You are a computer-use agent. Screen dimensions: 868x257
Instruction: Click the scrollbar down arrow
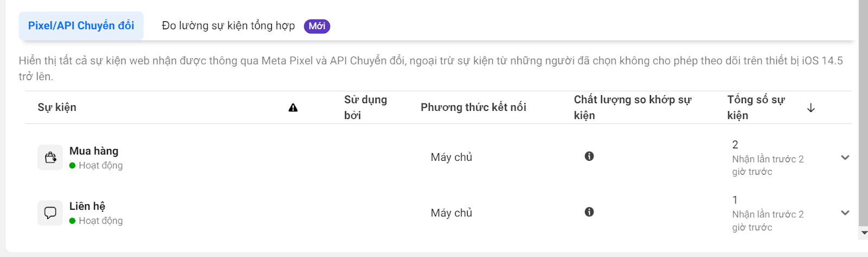click(x=864, y=233)
